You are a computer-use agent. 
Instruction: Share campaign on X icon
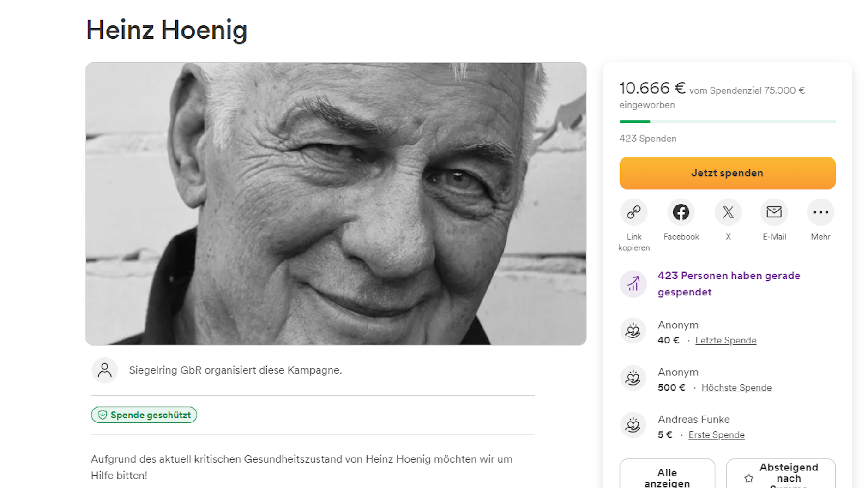pos(728,212)
